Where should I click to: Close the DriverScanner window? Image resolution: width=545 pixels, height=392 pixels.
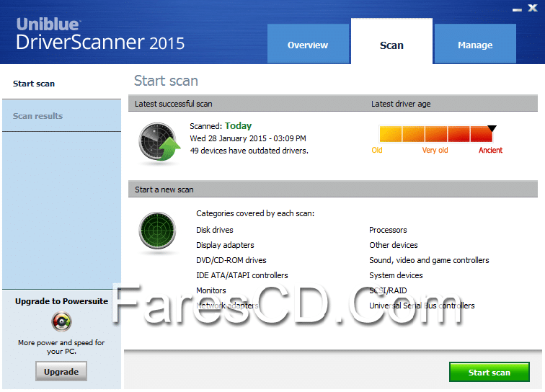tap(533, 8)
